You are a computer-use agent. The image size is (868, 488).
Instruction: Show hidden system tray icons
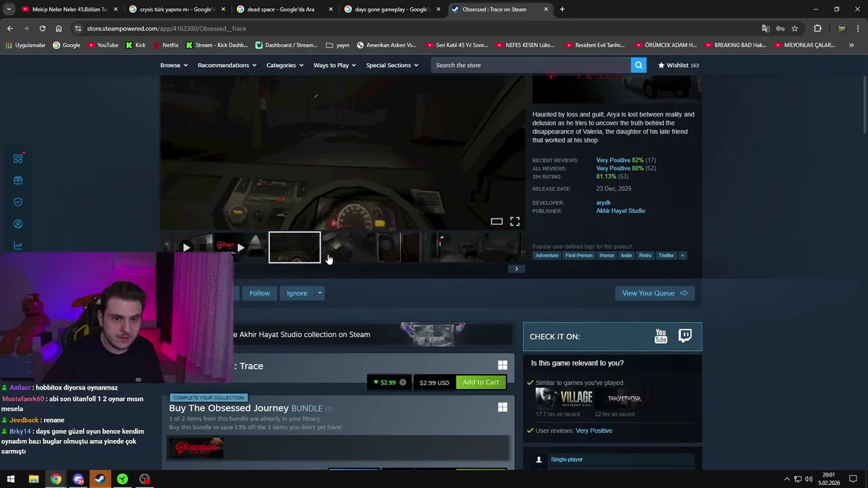[x=787, y=479]
